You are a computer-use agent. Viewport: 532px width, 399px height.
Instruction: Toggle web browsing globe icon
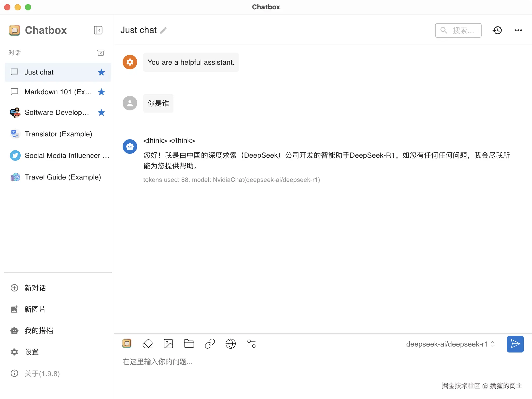(x=230, y=344)
